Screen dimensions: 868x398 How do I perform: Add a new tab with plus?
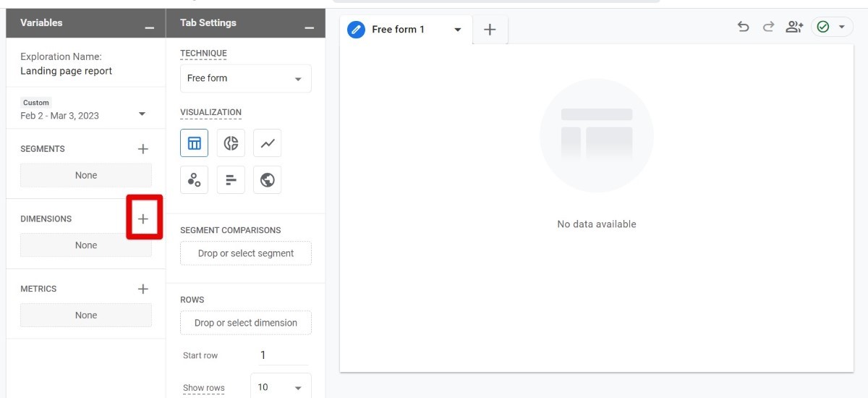coord(490,30)
